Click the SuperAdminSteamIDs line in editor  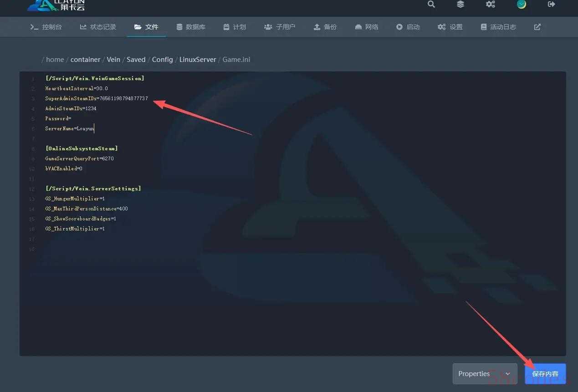(x=97, y=98)
